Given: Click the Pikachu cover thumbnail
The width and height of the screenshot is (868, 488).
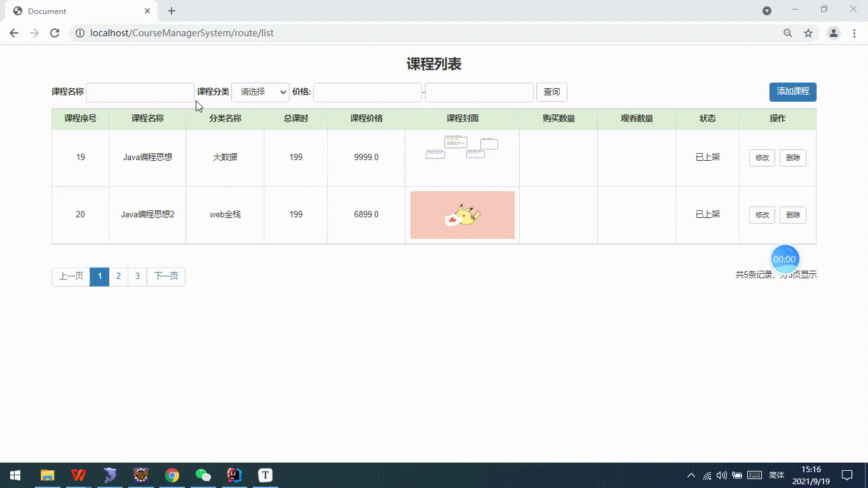Looking at the screenshot, I should (x=463, y=215).
